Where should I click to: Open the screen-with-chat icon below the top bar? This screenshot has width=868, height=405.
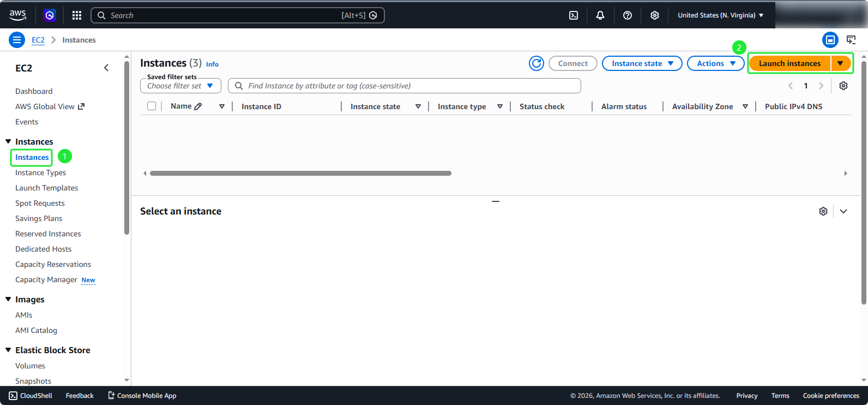tap(851, 40)
